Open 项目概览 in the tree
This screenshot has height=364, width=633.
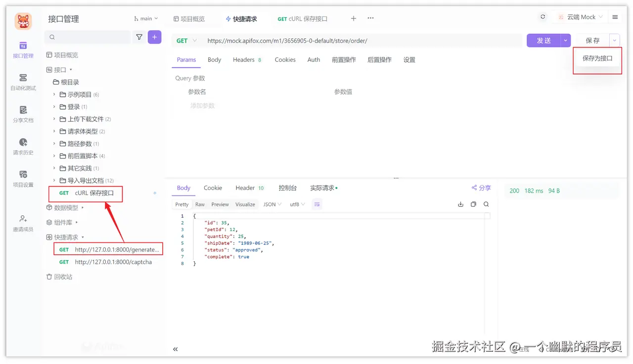[x=62, y=55]
